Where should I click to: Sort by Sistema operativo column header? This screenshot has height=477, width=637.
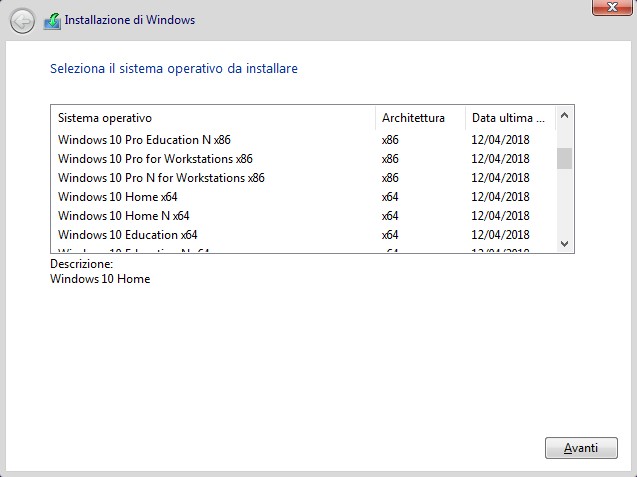click(213, 118)
